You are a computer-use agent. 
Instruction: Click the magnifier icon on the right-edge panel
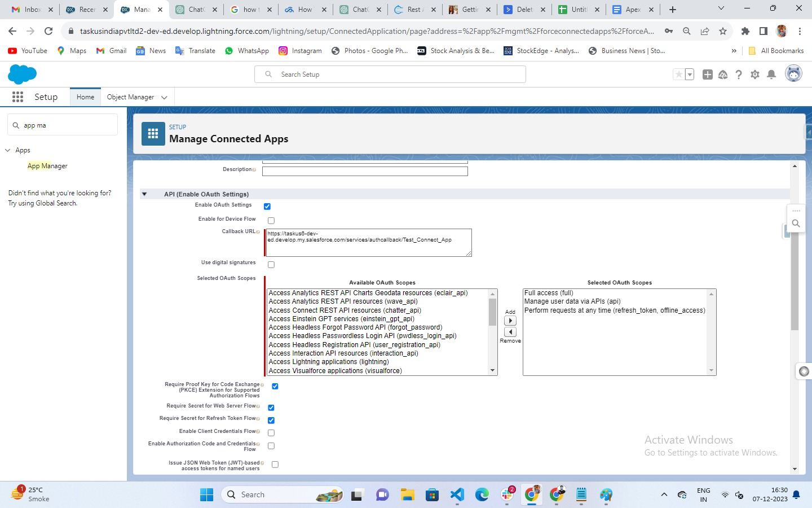click(796, 224)
